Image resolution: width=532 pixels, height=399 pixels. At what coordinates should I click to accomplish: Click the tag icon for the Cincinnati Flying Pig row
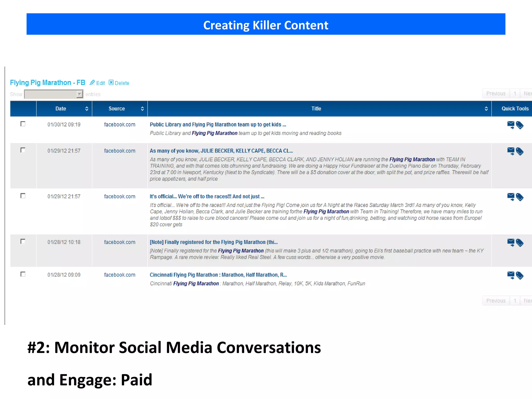click(x=520, y=276)
